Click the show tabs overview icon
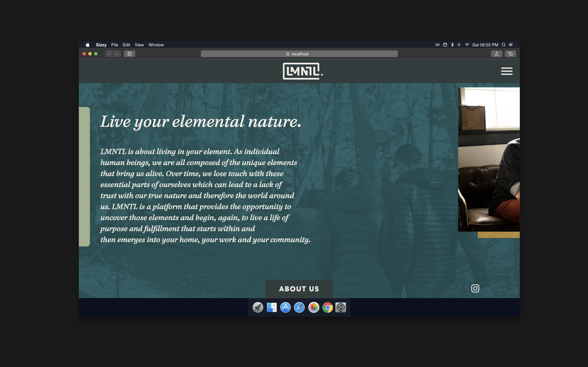 point(510,54)
